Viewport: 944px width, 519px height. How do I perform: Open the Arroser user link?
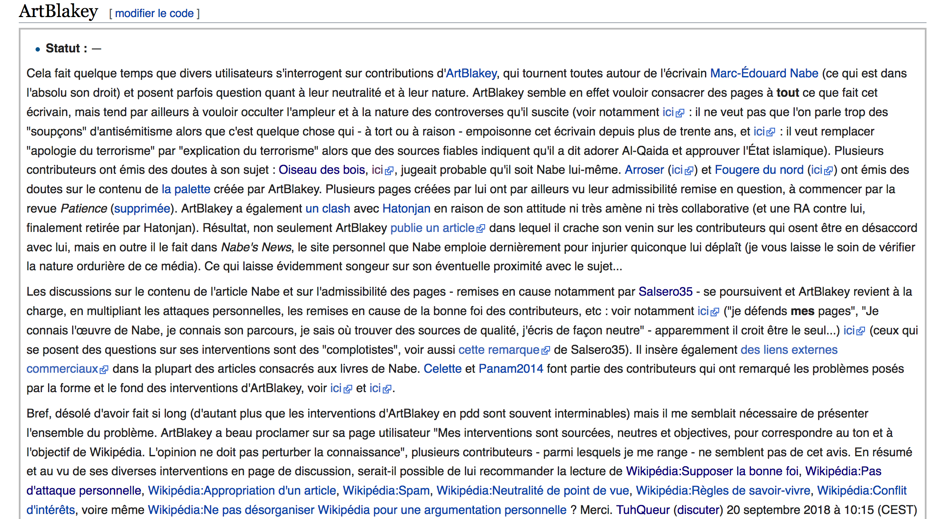[644, 170]
